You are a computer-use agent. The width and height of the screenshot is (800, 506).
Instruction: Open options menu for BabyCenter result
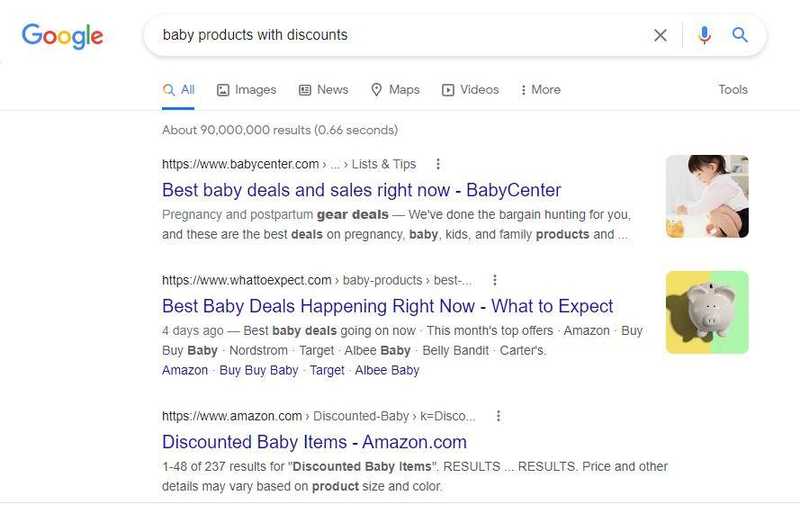438,164
